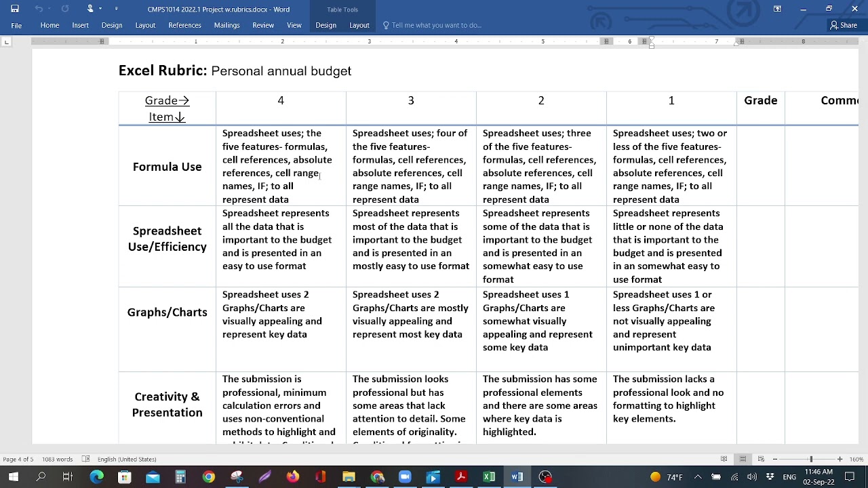Change language English (United States)
The height and width of the screenshot is (488, 868).
(127, 459)
